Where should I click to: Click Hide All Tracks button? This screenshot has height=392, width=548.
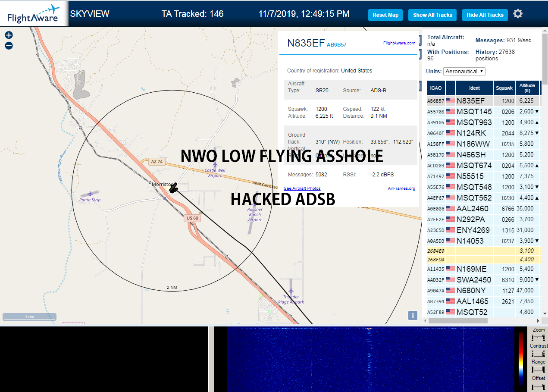485,15
